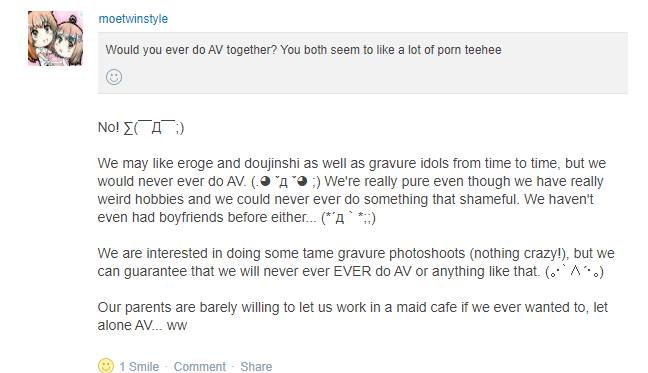
Task: Click the question text "Would you ever do AV together?"
Action: 191,50
